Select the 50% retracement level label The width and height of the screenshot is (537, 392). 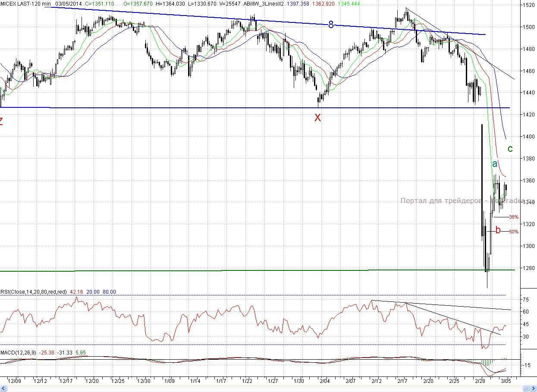tap(514, 232)
